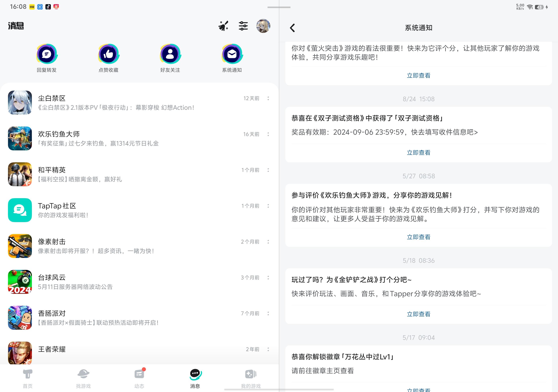Open 香肠派对×假面骑士 message preview
Viewport: 558px width, 392px height.
click(x=98, y=323)
